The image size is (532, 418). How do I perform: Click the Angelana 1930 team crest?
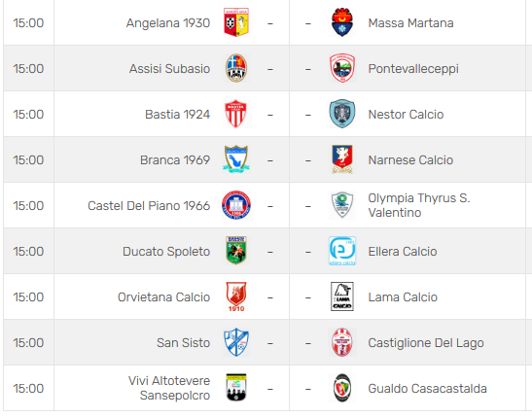point(236,22)
